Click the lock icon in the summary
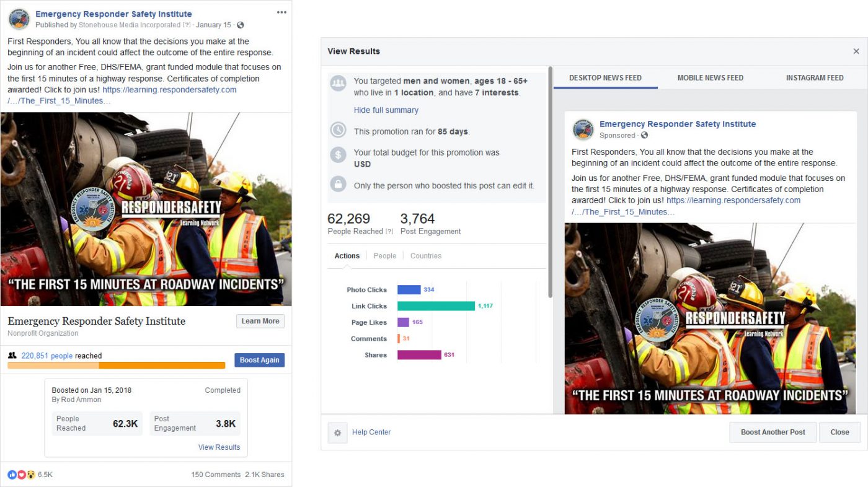The width and height of the screenshot is (868, 487). (x=338, y=184)
